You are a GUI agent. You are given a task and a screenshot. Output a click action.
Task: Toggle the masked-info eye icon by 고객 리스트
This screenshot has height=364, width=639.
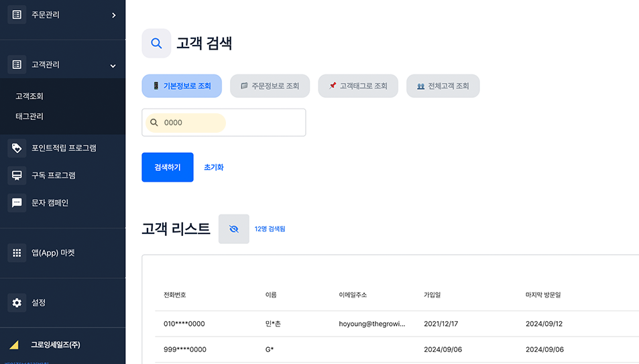point(233,229)
